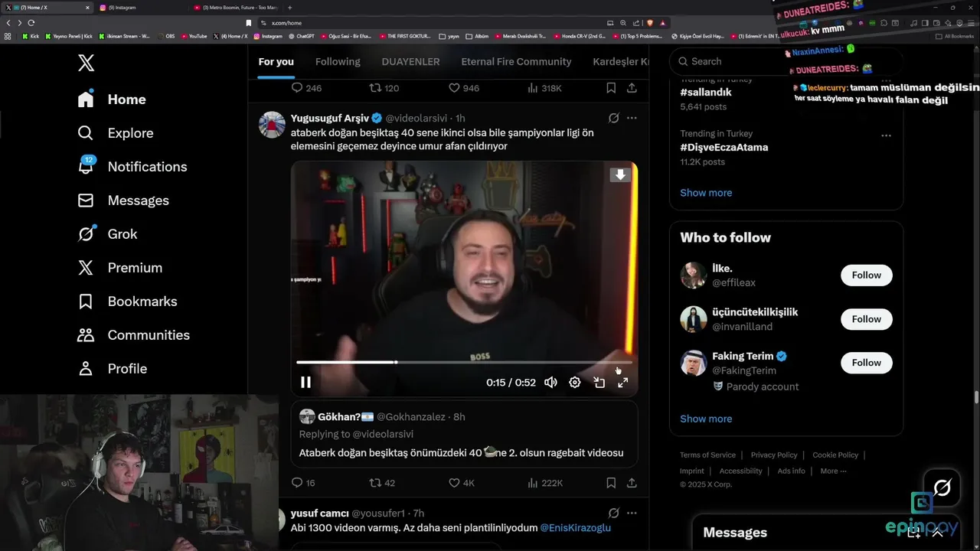Viewport: 980px width, 551px height.
Task: Open the @EnisKirazoglu mention link
Action: point(575,528)
